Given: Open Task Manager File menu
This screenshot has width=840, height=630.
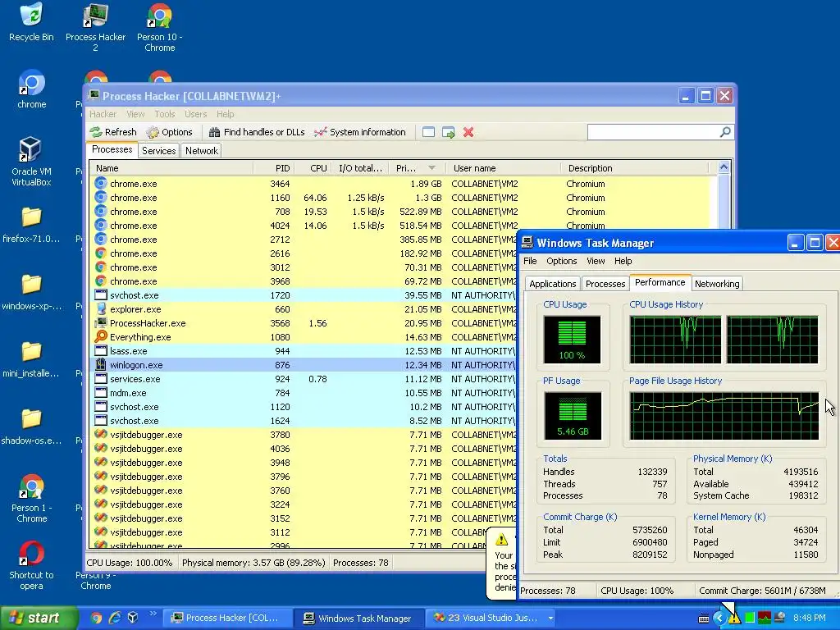Looking at the screenshot, I should [530, 261].
